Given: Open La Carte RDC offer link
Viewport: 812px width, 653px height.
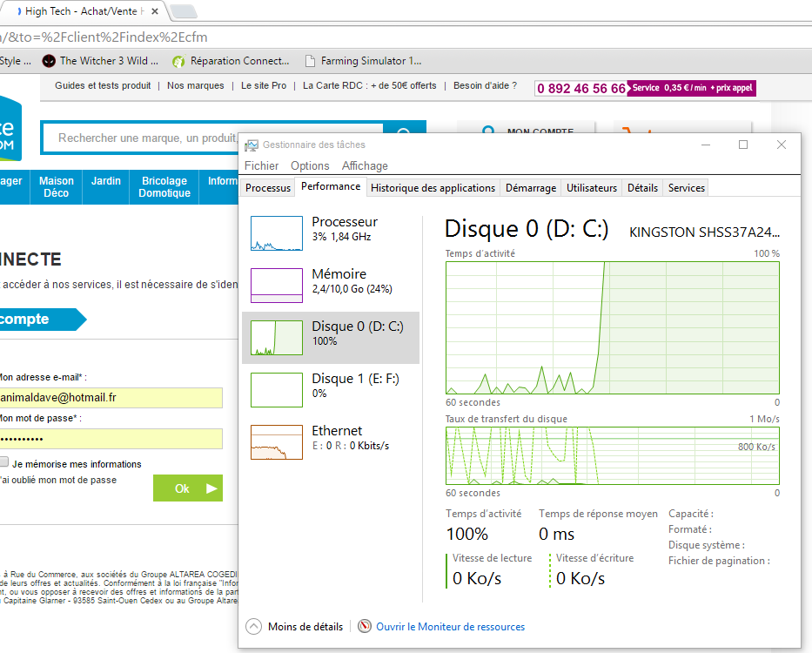Looking at the screenshot, I should (x=370, y=85).
